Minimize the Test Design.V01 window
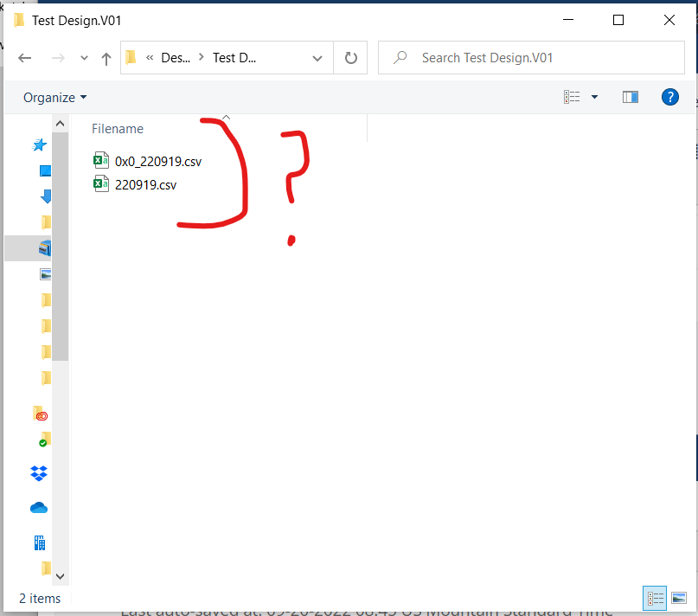The image size is (698, 616). 568,20
